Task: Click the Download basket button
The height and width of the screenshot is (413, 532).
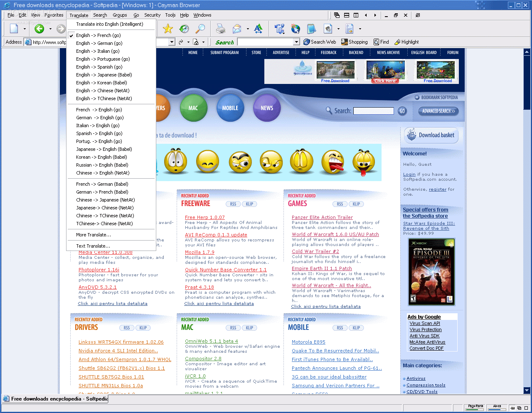Action: 431,135
